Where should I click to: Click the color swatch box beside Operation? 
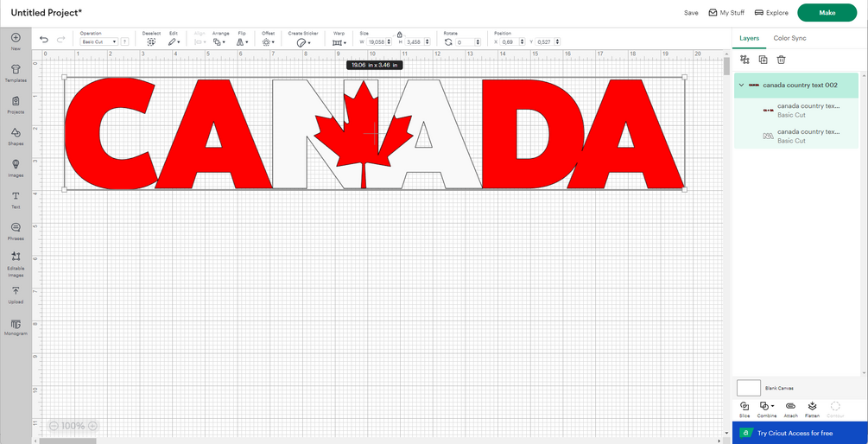click(125, 41)
